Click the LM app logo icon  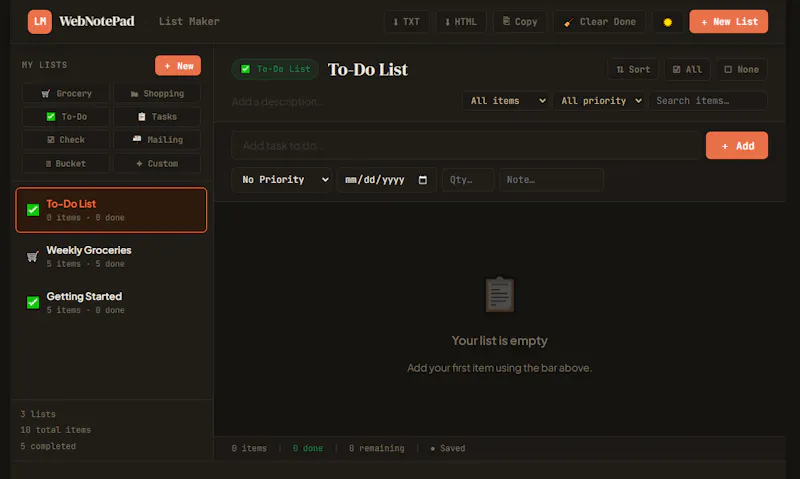pos(40,21)
